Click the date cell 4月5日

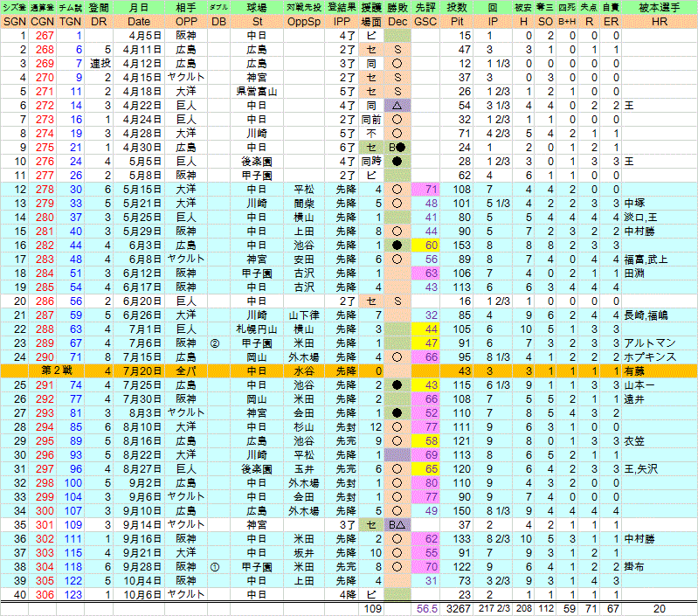145,36
